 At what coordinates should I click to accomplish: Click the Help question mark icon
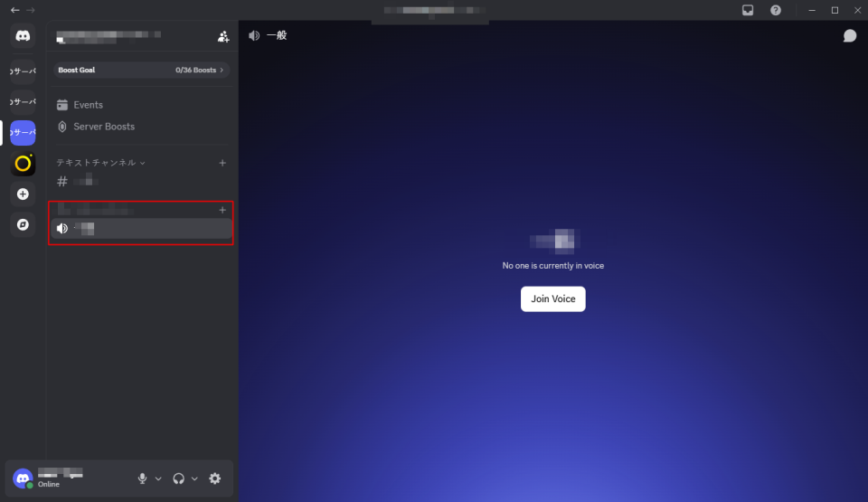coord(776,10)
